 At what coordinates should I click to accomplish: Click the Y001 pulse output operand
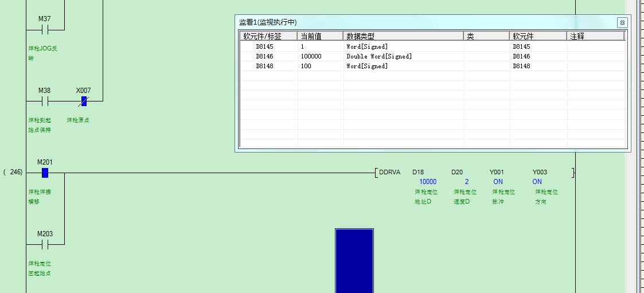pyautogui.click(x=497, y=173)
